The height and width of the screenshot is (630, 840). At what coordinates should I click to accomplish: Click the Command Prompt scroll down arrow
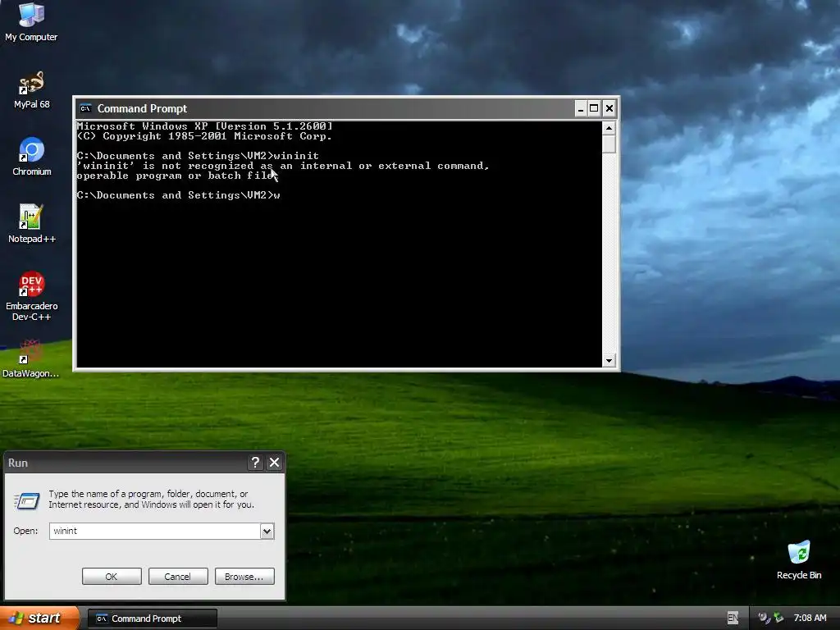coord(609,361)
